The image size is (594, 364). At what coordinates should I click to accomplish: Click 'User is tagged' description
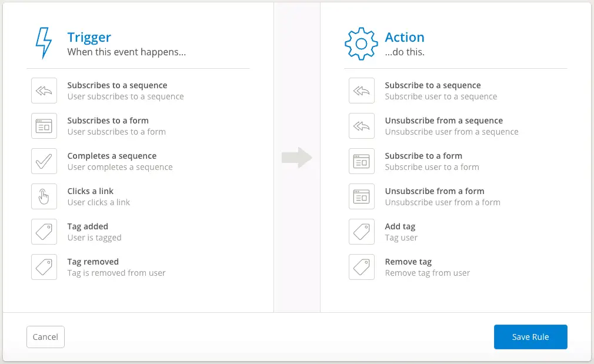(94, 238)
